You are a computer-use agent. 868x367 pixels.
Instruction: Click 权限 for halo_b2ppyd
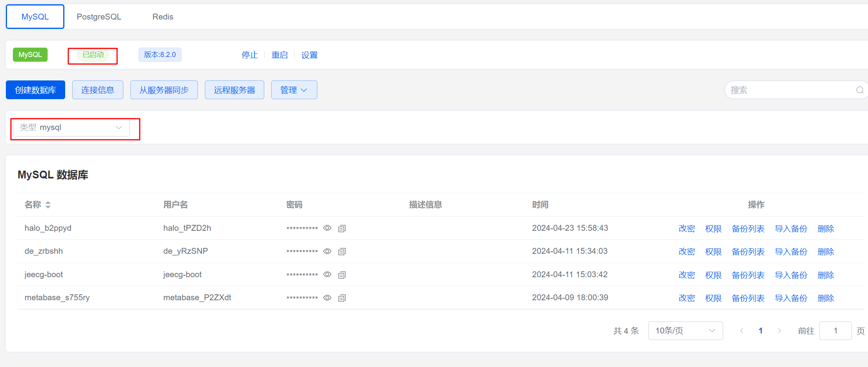(x=713, y=229)
